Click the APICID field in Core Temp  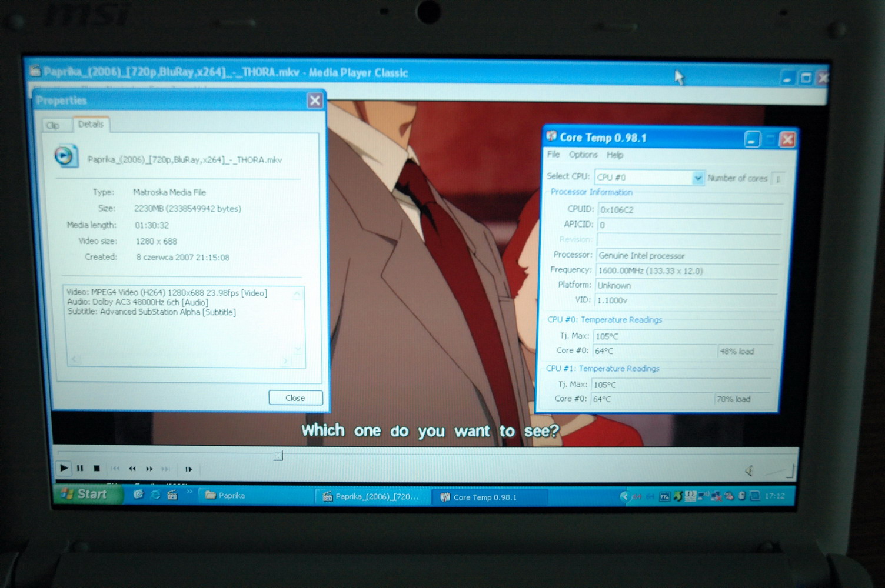pos(690,225)
